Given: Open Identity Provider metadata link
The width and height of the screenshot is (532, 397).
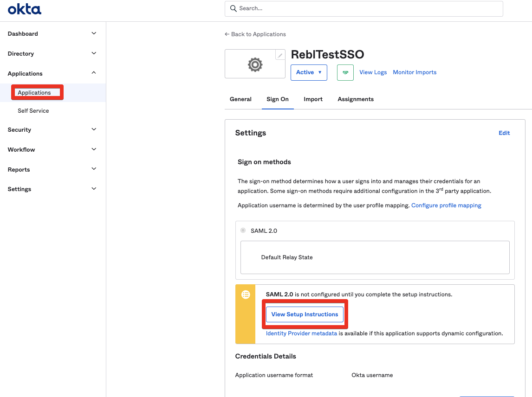Looking at the screenshot, I should [x=301, y=333].
